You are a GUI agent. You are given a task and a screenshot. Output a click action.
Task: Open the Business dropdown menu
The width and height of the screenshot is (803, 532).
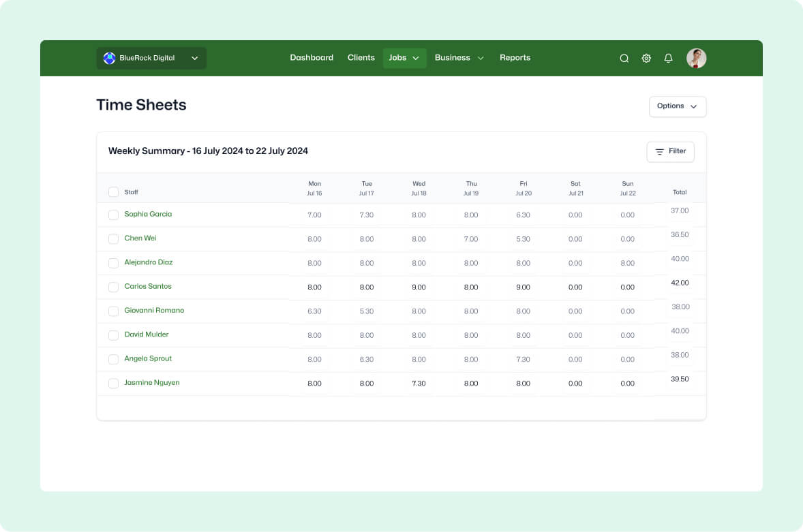point(459,58)
